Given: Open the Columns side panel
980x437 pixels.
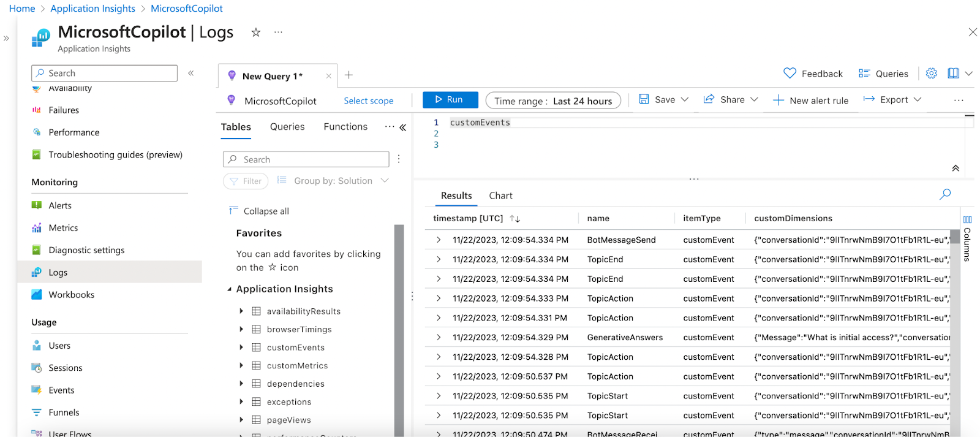Looking at the screenshot, I should pos(967,238).
